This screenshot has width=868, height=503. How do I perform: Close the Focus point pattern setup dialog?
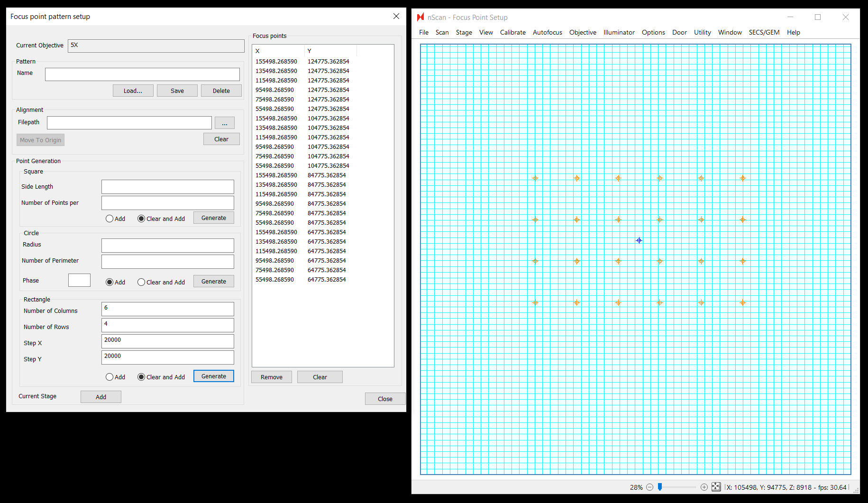click(396, 17)
